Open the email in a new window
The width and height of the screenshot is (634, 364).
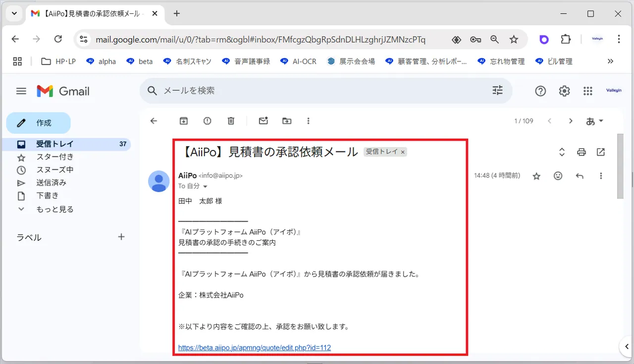point(601,152)
